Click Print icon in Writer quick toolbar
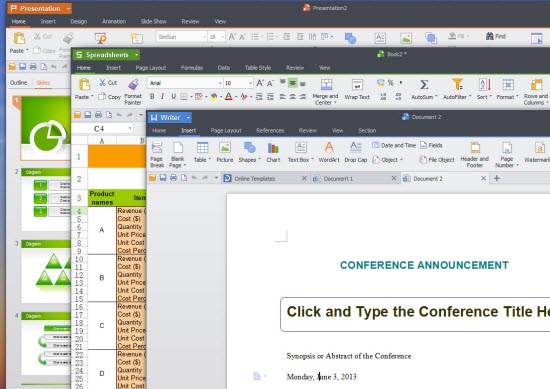Image resolution: width=550 pixels, height=389 pixels. 173,178
